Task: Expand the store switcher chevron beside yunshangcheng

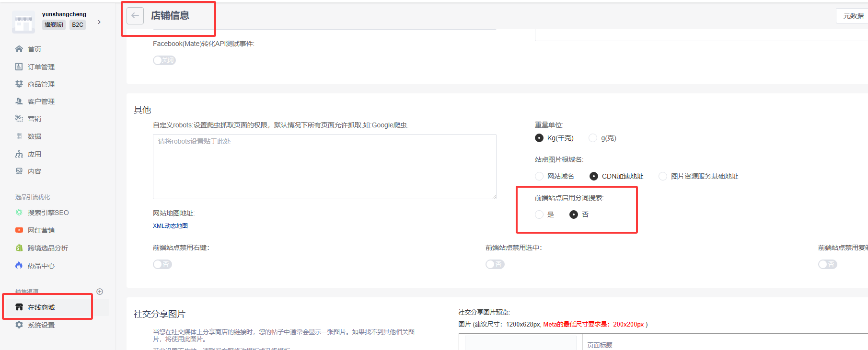Action: (99, 22)
